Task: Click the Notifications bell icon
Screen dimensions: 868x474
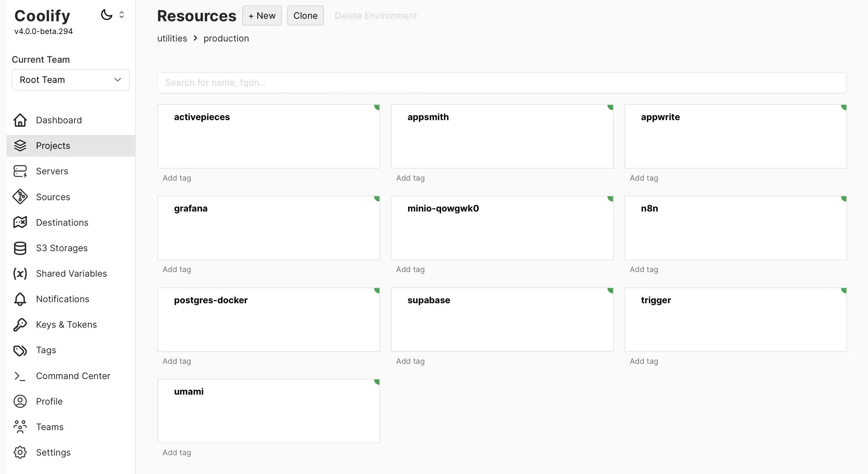Action: pyautogui.click(x=20, y=299)
